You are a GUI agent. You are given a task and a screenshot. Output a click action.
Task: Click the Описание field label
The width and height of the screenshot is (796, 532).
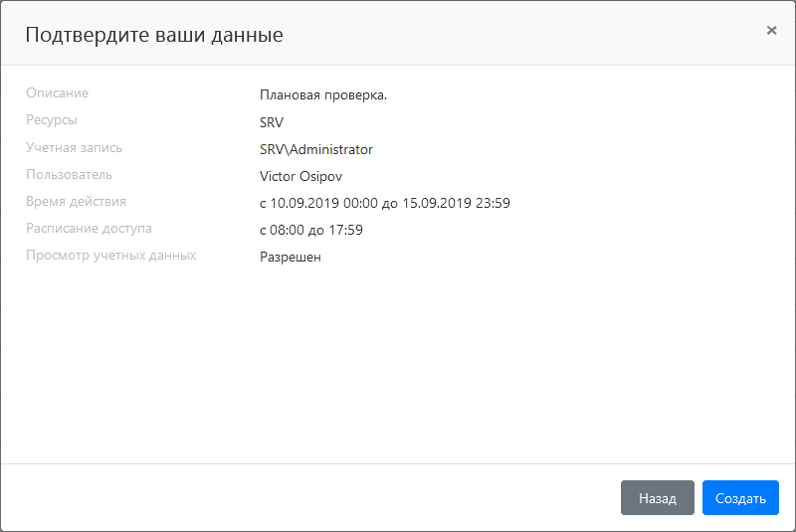pyautogui.click(x=57, y=93)
